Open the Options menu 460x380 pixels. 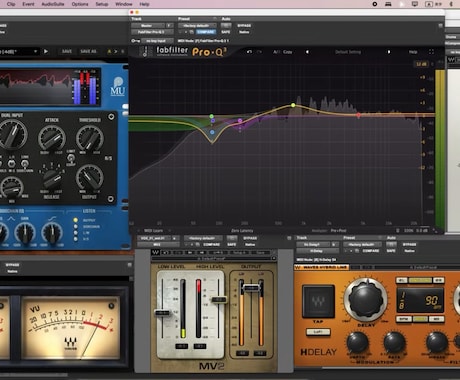coord(80,4)
